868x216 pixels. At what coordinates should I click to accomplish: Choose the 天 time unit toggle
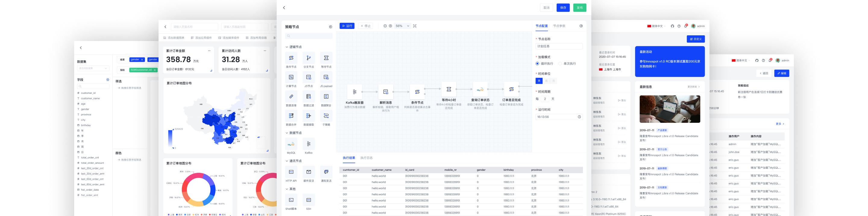coord(539,81)
